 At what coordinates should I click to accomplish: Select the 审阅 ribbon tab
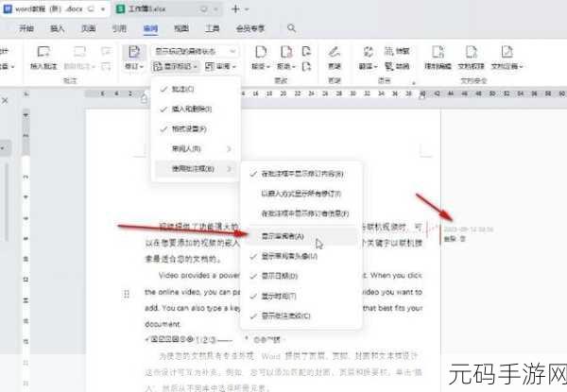[x=150, y=28]
